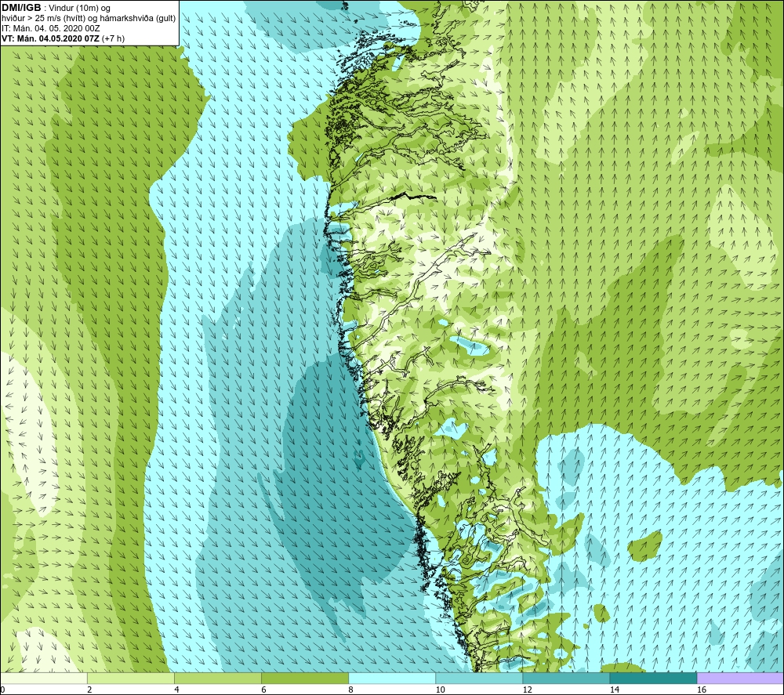Click the scale label '2'

pos(89,690)
